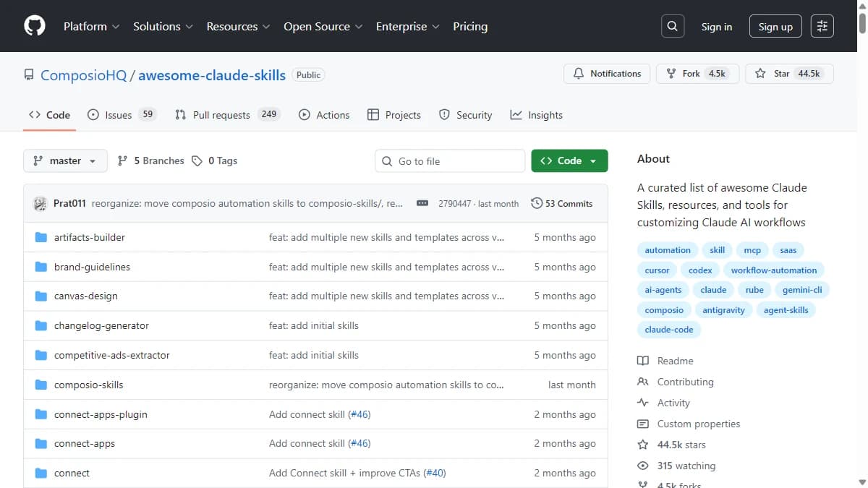Open the ComposioHQ owner link

click(x=83, y=75)
